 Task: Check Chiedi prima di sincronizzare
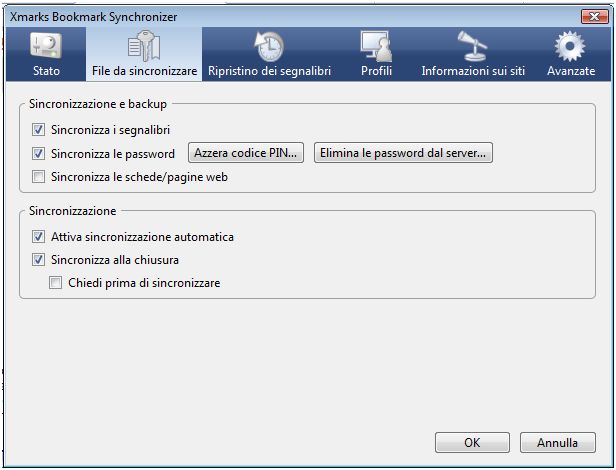pyautogui.click(x=57, y=284)
